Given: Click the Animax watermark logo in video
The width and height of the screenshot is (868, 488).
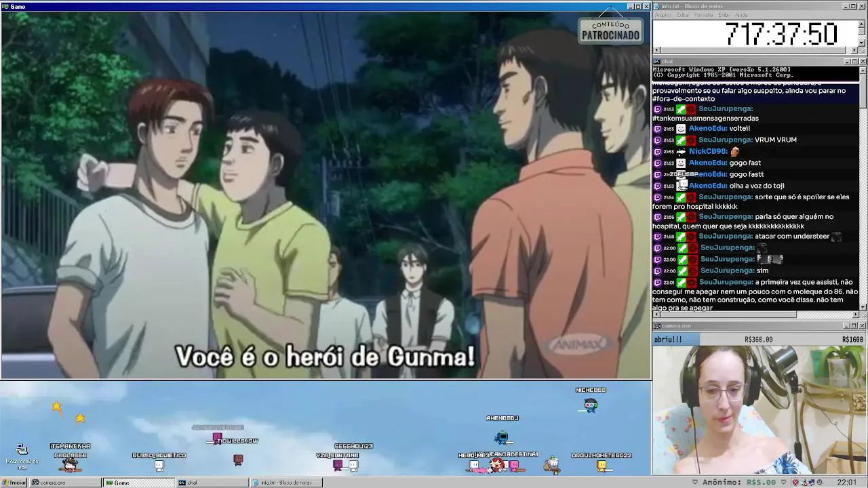Looking at the screenshot, I should (x=577, y=344).
